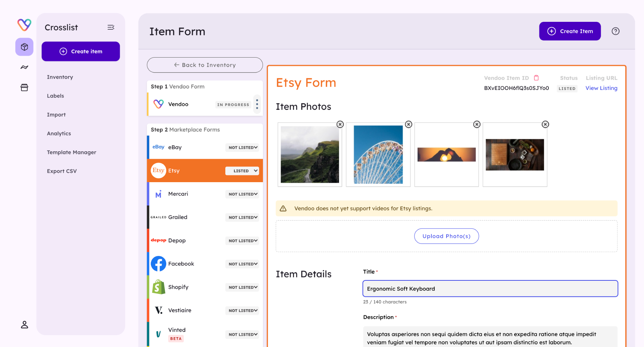644x347 pixels.
Task: Remove the ferris wheel photo
Action: (x=409, y=124)
